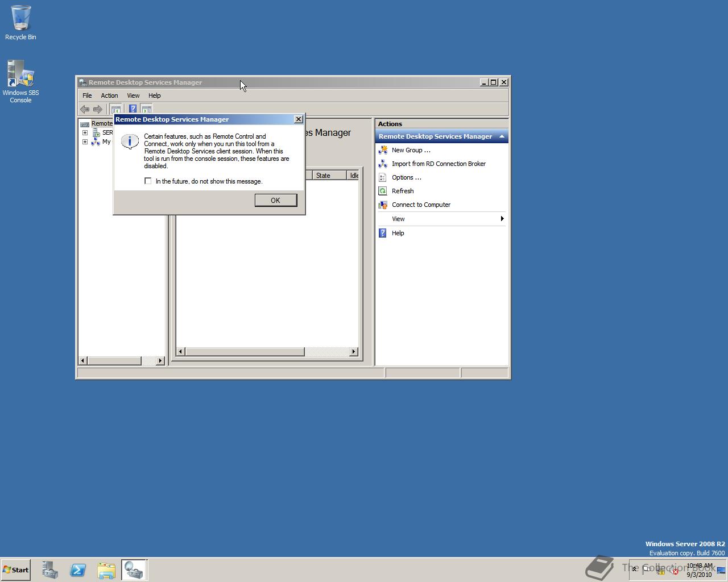Click the window title bar icon
The height and width of the screenshot is (582, 728).
(83, 82)
